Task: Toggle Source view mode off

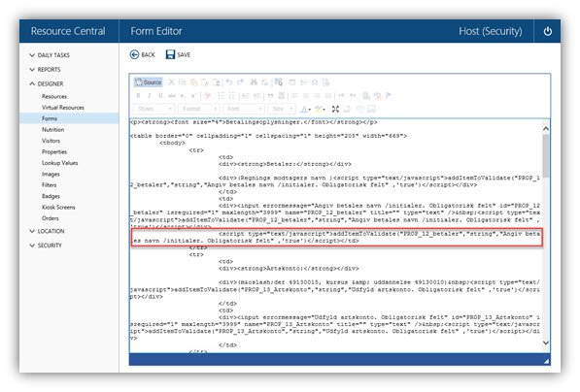Action: (x=148, y=82)
